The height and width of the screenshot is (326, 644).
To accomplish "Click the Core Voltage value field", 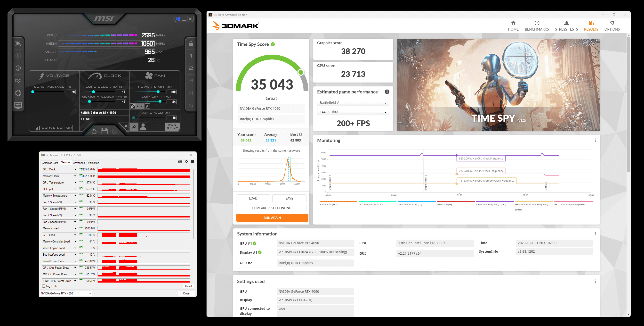I will [x=71, y=92].
